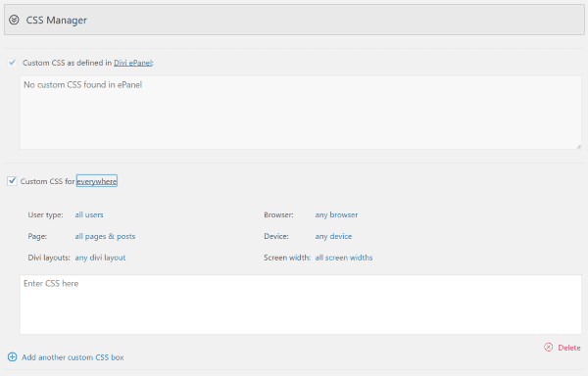Click the 'Screen width:' label
Screen dimensions: 588x376
click(287, 258)
